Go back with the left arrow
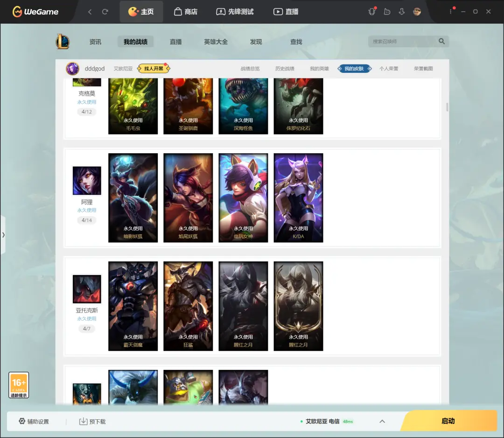This screenshot has height=438, width=504. click(90, 12)
